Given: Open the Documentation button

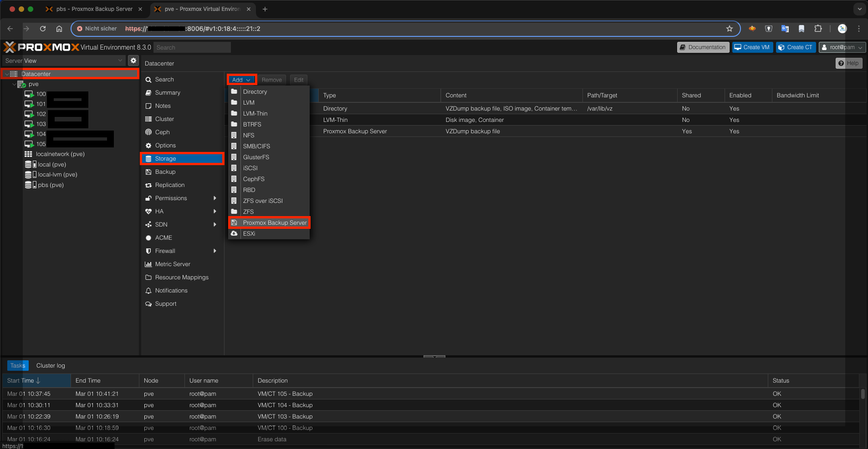Looking at the screenshot, I should click(x=702, y=47).
